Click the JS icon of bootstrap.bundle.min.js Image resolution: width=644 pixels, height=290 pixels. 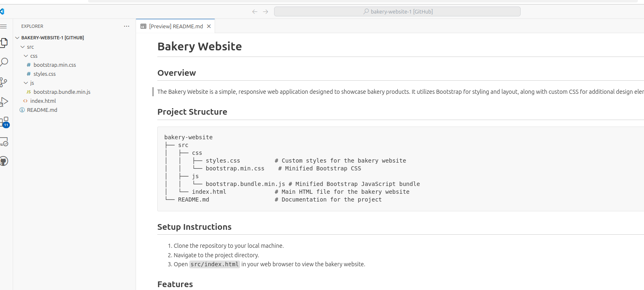click(29, 92)
